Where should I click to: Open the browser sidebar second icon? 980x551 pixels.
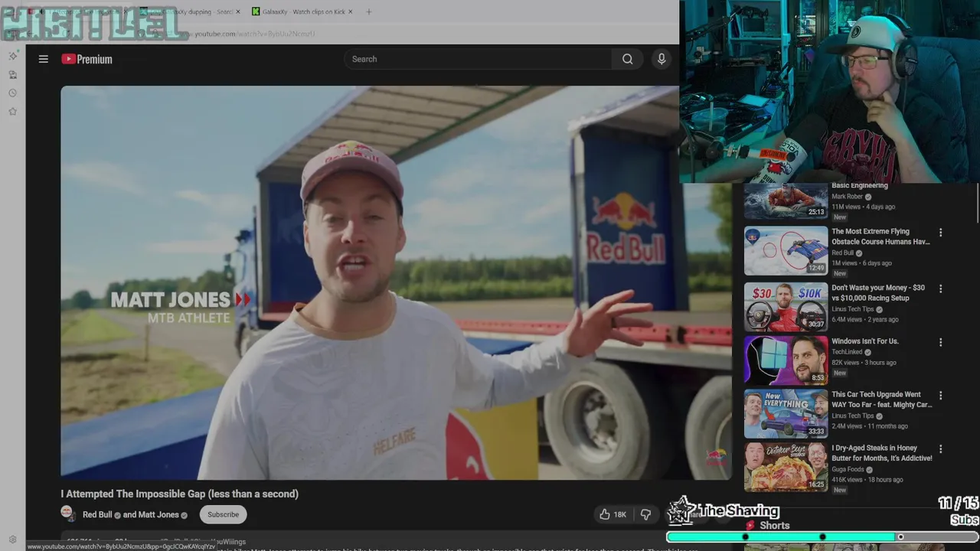12,74
